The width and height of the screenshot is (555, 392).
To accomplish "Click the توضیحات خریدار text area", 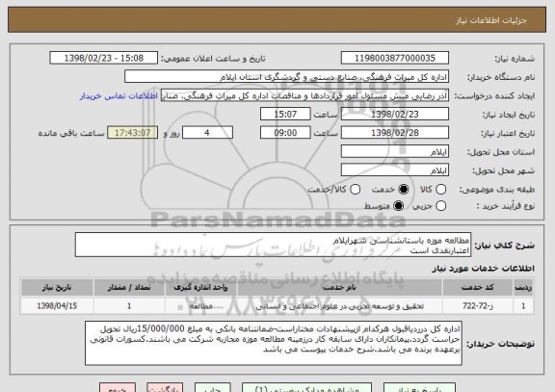I will 274,343.
